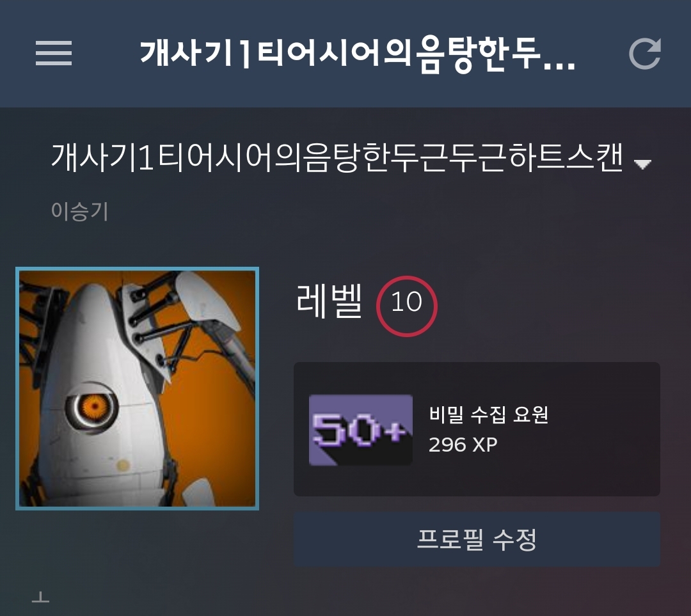Open the robot avatar picture
The image size is (691, 616).
[137, 389]
